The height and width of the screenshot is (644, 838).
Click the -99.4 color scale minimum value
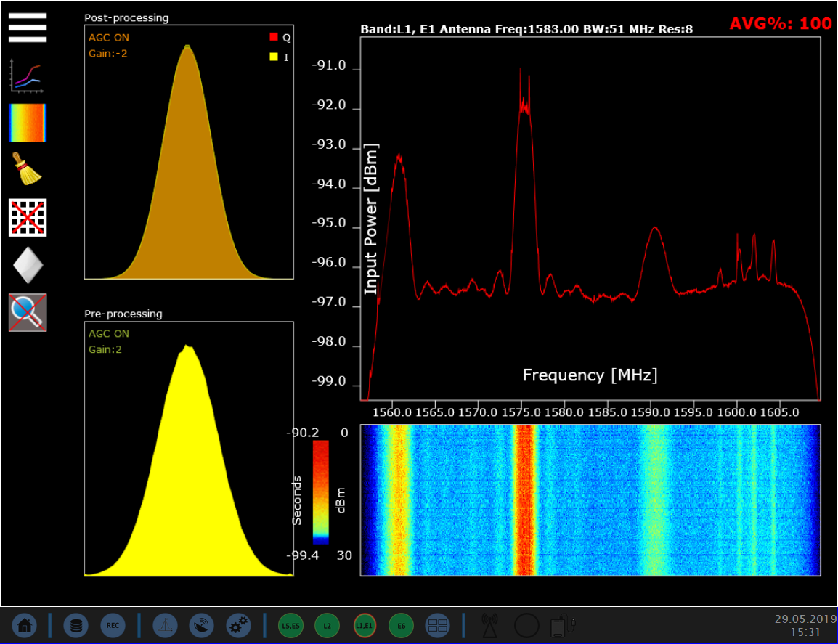click(303, 555)
